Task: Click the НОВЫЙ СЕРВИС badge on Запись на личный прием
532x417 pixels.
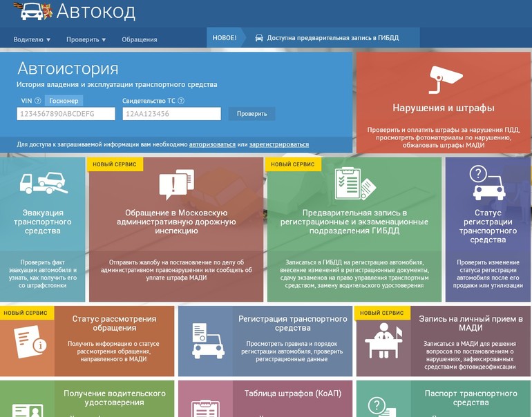Action: 382,313
